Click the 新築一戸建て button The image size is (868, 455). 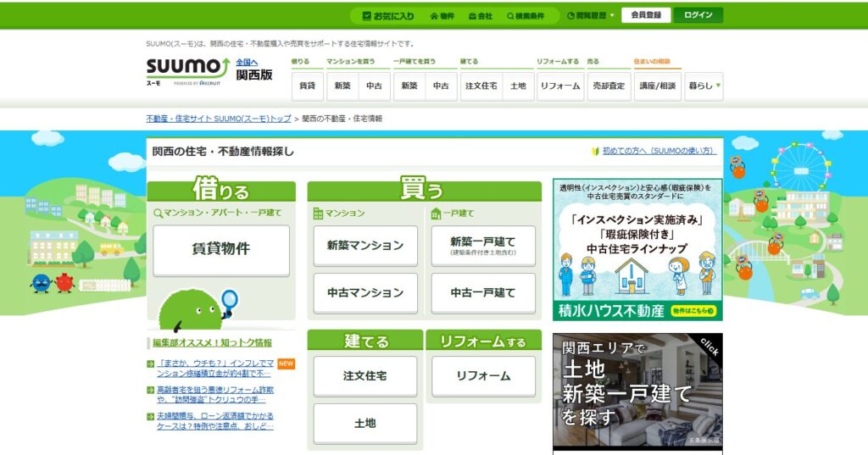(483, 245)
